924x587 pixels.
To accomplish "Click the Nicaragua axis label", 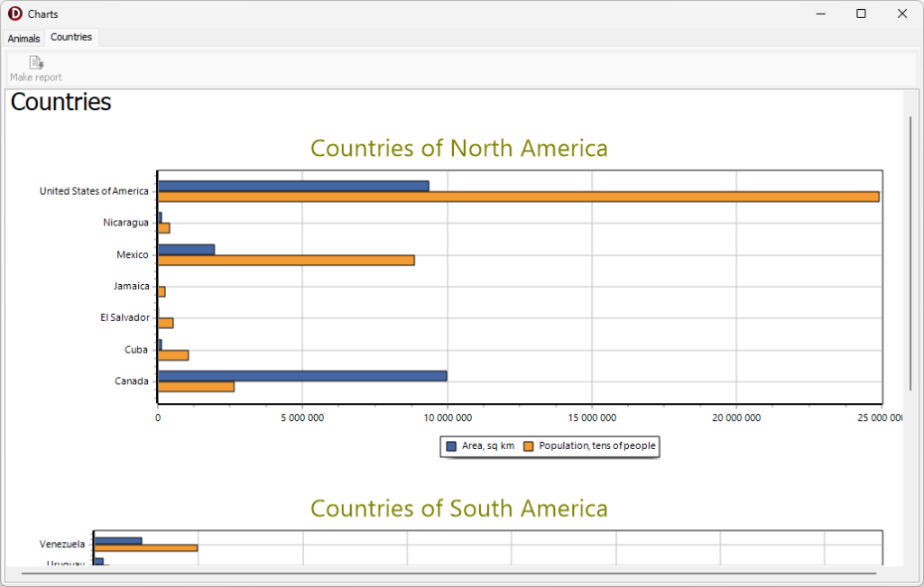I will click(126, 223).
